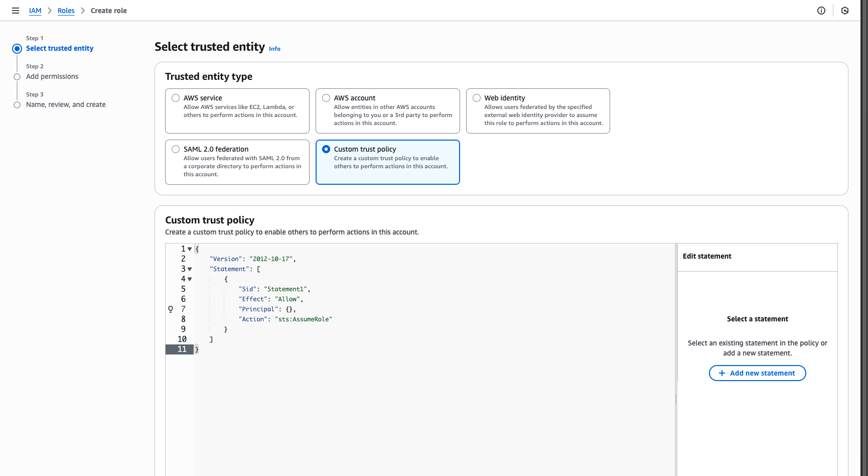
Task: Open AWS CloudShell from the top bar
Action: pyautogui.click(x=845, y=10)
